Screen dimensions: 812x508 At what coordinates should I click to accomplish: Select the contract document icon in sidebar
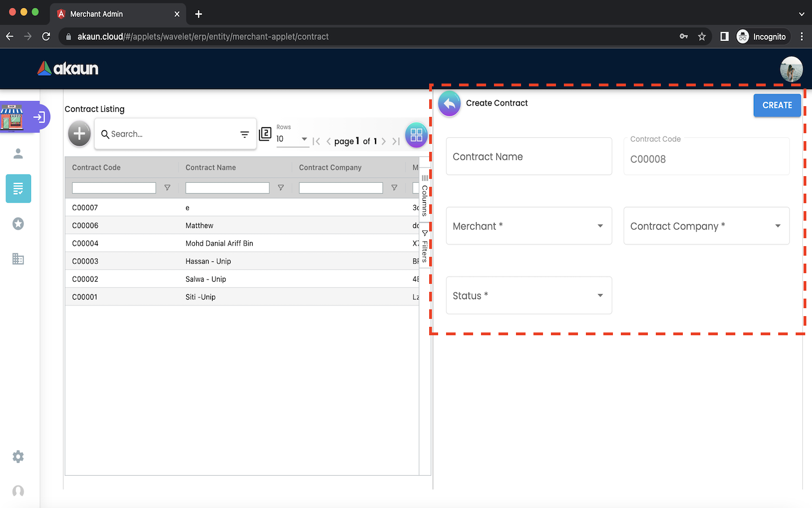(18, 189)
